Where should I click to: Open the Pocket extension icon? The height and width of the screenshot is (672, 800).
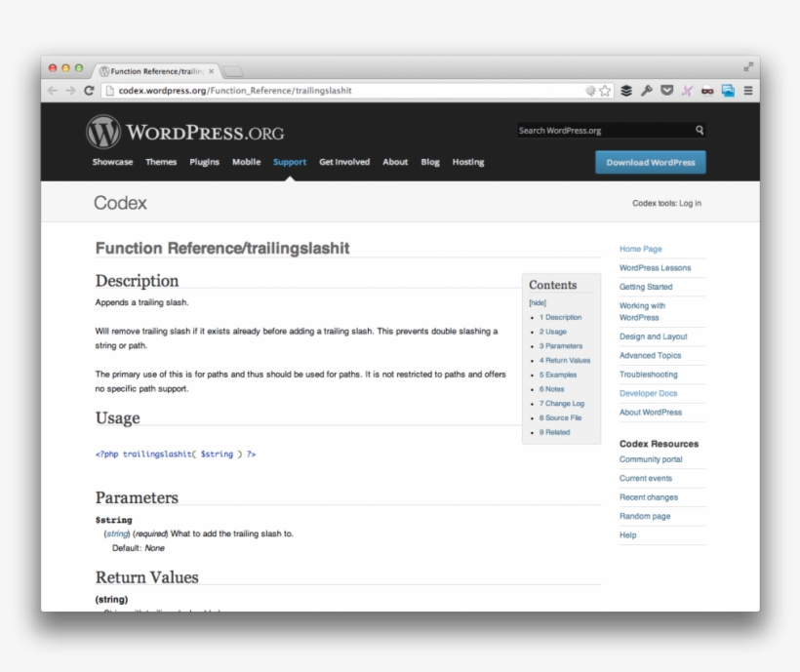(x=669, y=90)
